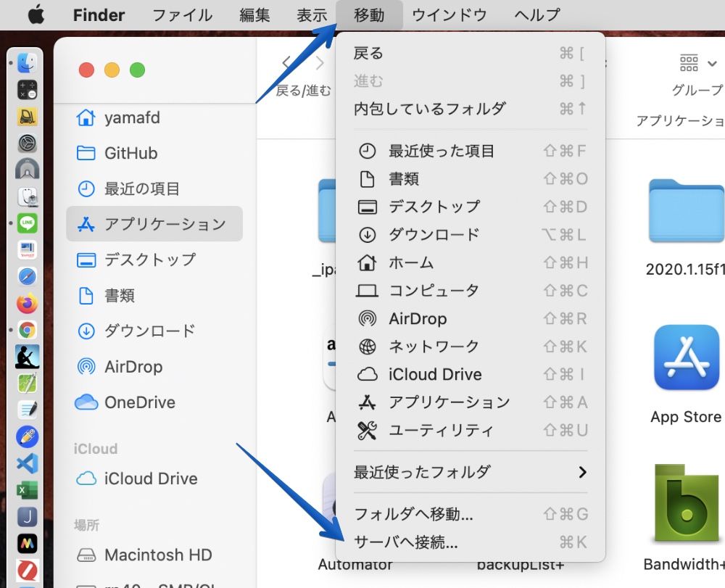Open iCloud Drive in the sidebar
This screenshot has height=588, width=725.
150,479
